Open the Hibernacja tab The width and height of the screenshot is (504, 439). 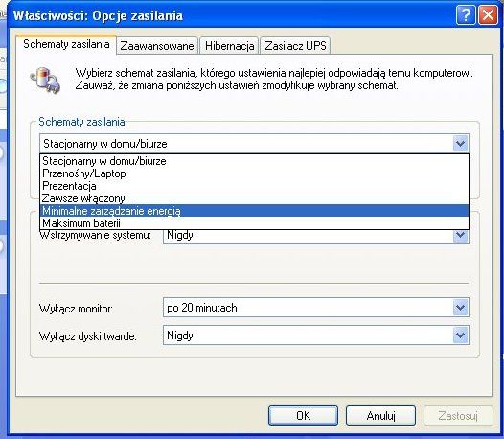point(230,46)
